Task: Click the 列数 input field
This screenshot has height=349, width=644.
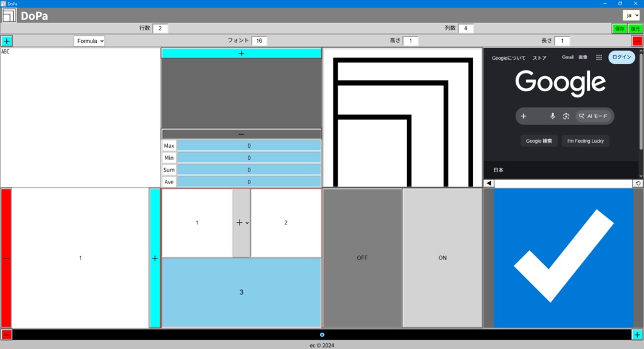Action: point(466,28)
